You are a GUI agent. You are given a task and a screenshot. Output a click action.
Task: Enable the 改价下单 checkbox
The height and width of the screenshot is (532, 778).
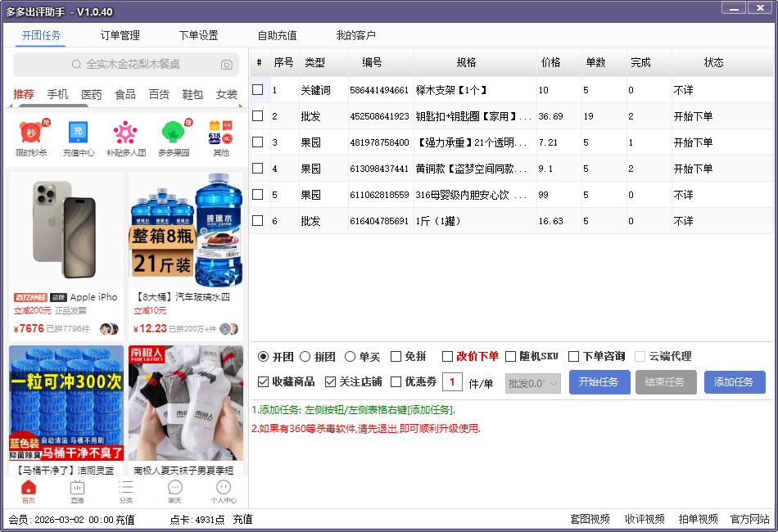tap(447, 357)
